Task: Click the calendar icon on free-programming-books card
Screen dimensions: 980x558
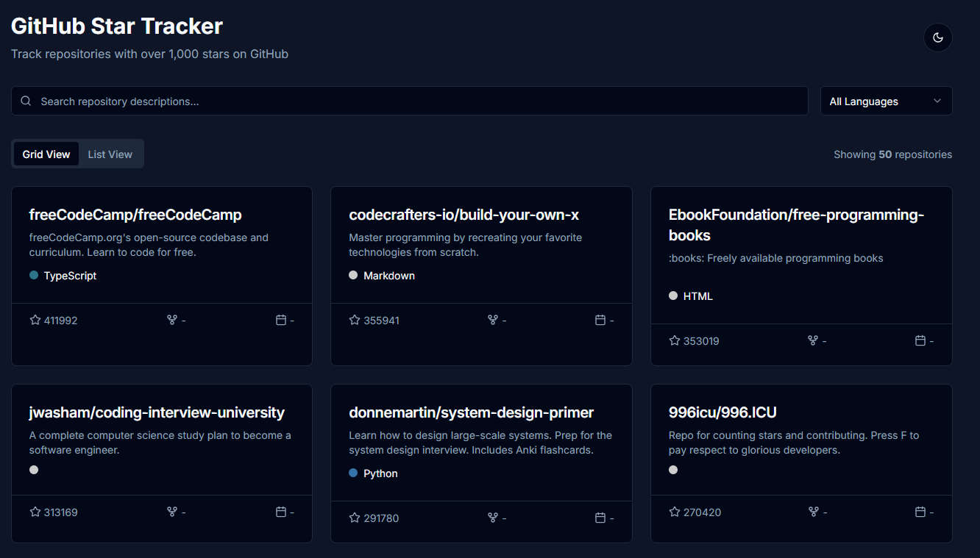Action: click(x=920, y=340)
